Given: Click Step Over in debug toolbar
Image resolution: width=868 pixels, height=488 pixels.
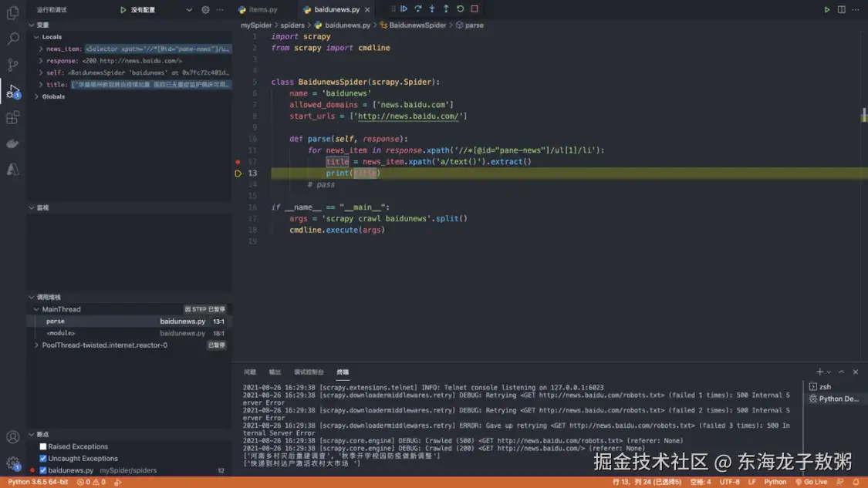Looking at the screenshot, I should [418, 8].
